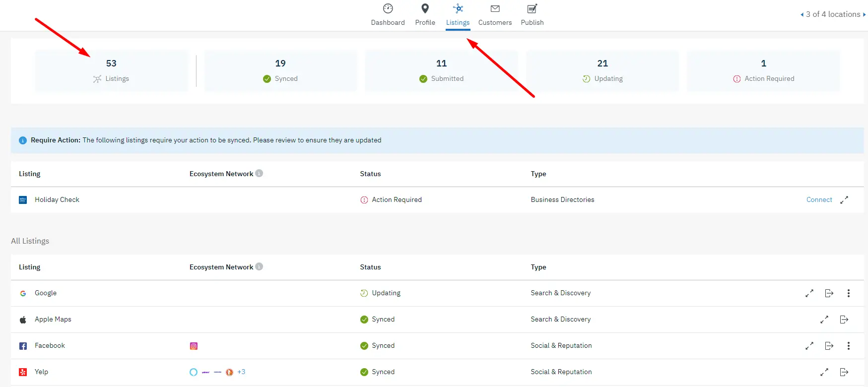868x387 pixels.
Task: Click the Require Action info icon
Action: coord(22,140)
